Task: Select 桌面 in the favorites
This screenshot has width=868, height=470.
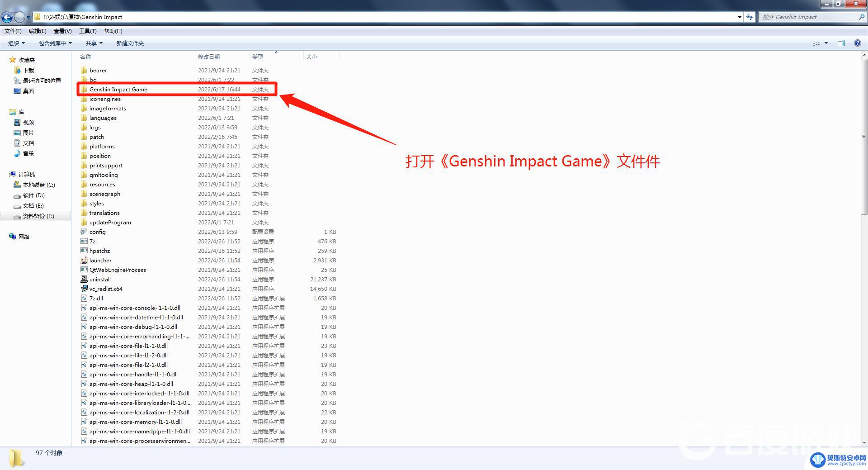Action: coord(24,91)
